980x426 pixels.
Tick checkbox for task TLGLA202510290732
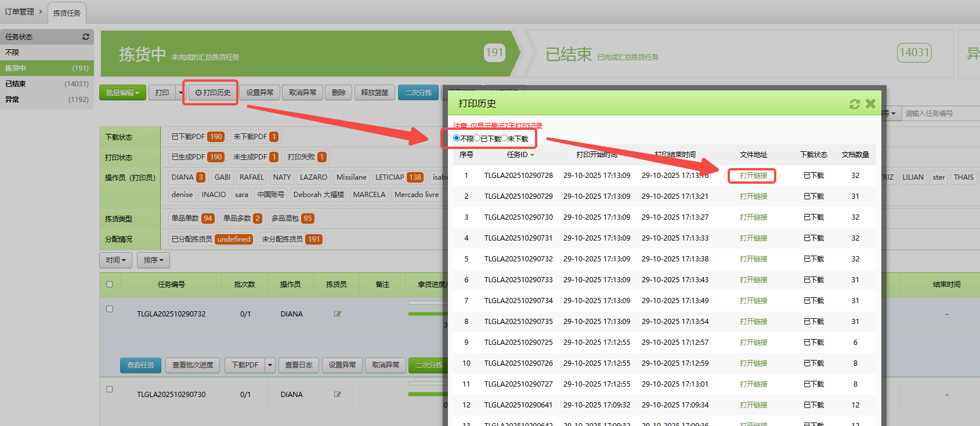point(110,309)
